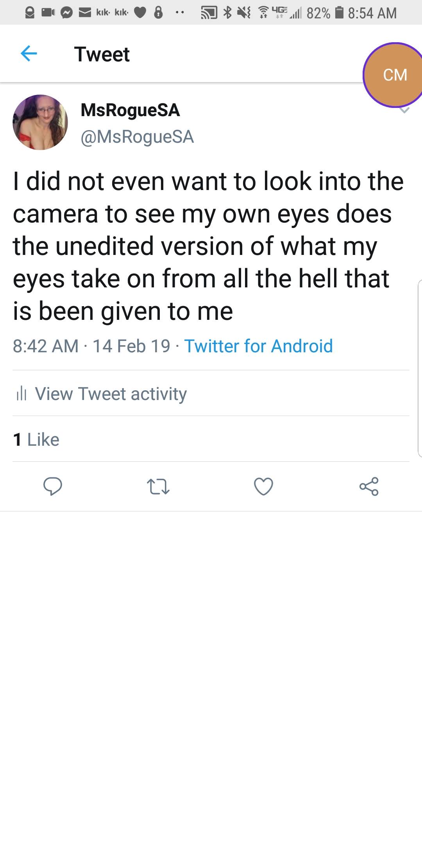The height and width of the screenshot is (868, 422).
Task: Tap the Bluetooth status bar icon
Action: [x=227, y=13]
